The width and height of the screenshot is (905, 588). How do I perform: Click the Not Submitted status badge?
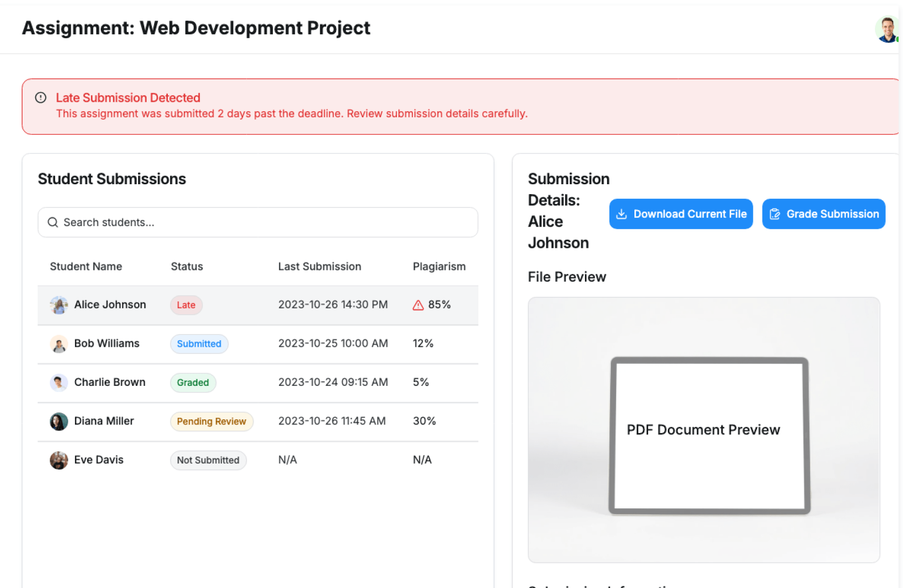(x=208, y=460)
